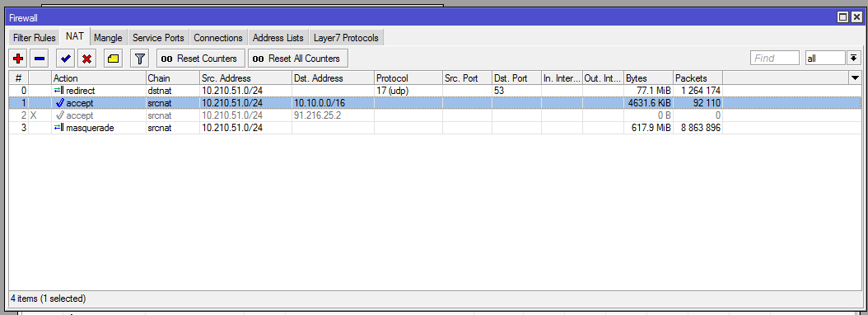Open the filter funnel icon
868x315 pixels.
tap(140, 59)
